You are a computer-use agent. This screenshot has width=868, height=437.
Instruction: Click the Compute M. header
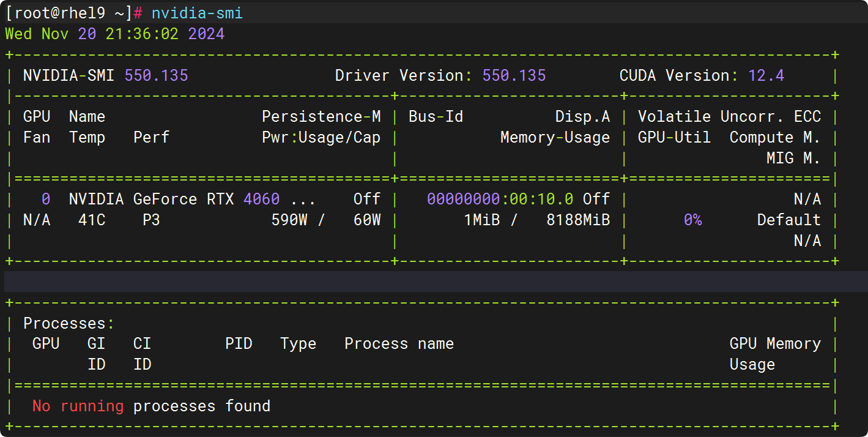pos(776,137)
